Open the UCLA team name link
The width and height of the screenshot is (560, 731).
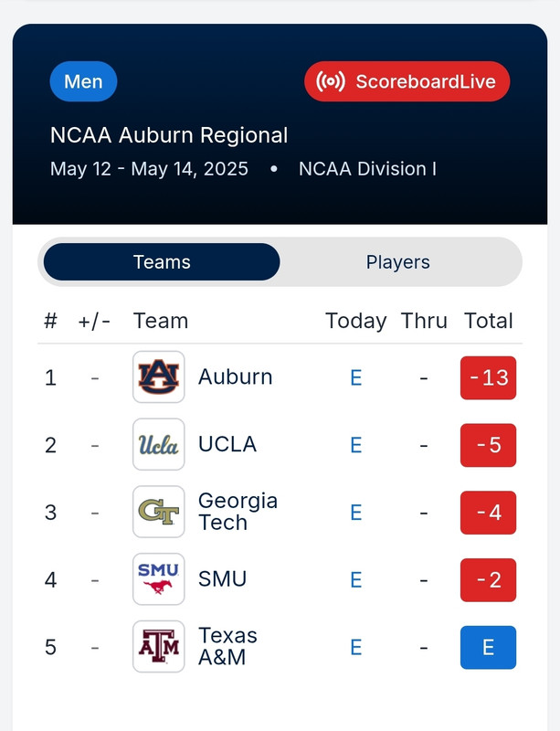click(227, 445)
